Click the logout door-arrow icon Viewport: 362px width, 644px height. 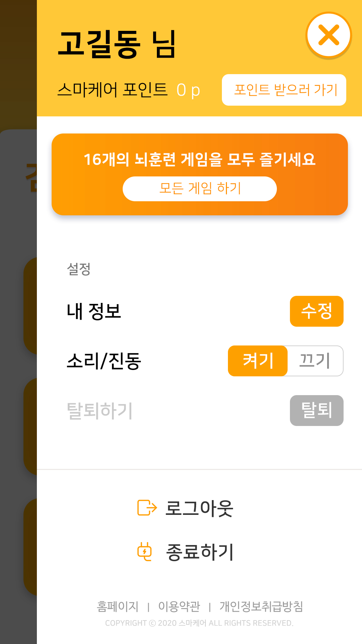click(147, 507)
